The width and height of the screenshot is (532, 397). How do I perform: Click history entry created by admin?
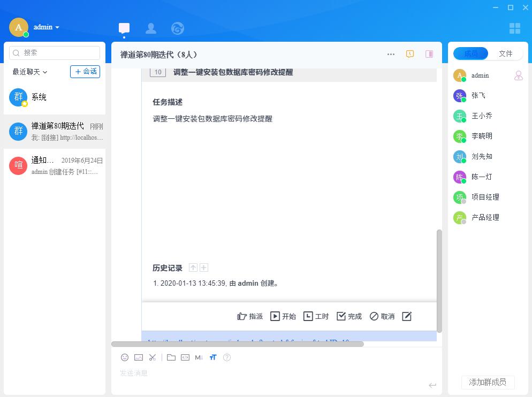[x=216, y=284]
